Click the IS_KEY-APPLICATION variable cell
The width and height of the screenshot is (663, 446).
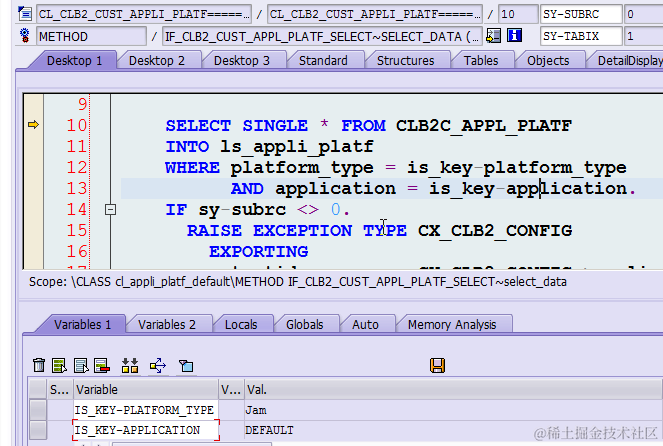[x=145, y=430]
